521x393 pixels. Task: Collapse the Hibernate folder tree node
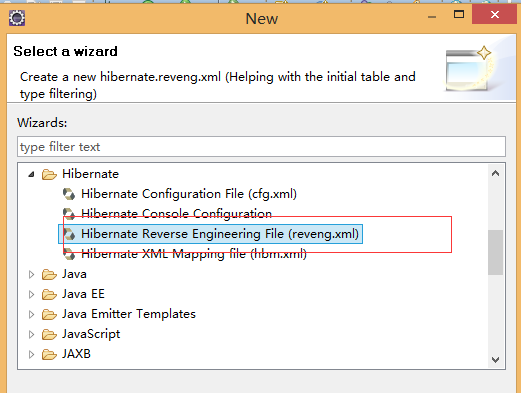[x=31, y=174]
